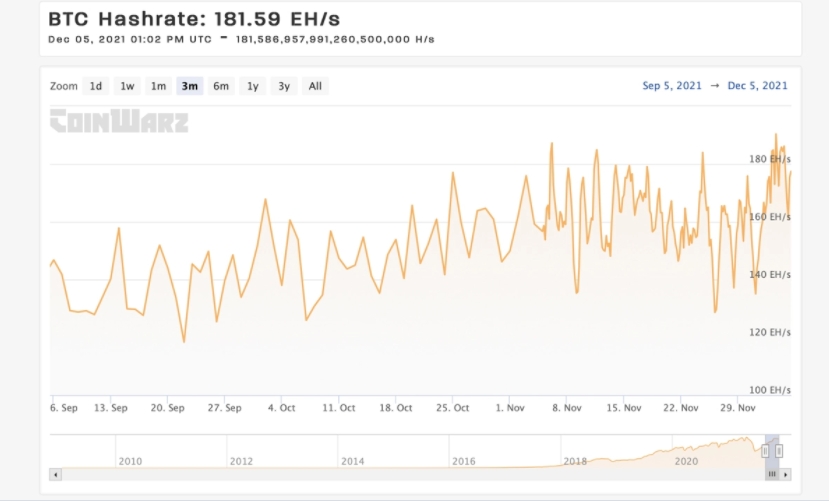Switch chart zoom to 6m

coord(221,86)
